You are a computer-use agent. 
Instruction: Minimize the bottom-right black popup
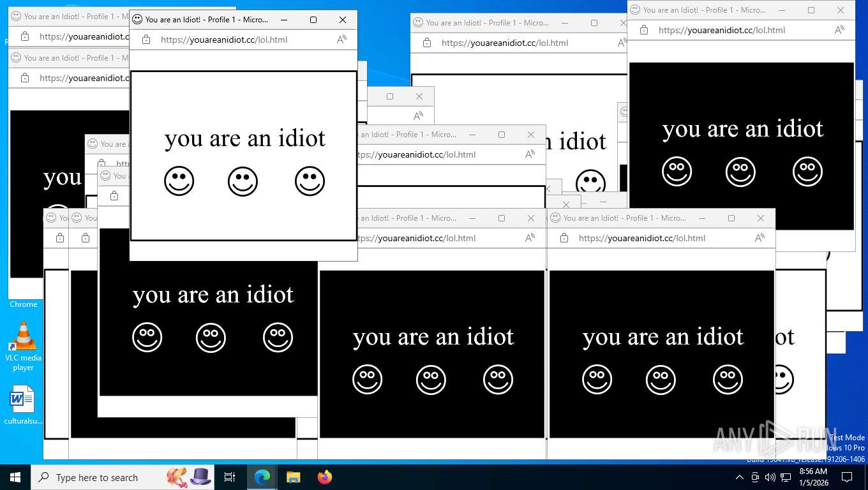[x=702, y=218]
